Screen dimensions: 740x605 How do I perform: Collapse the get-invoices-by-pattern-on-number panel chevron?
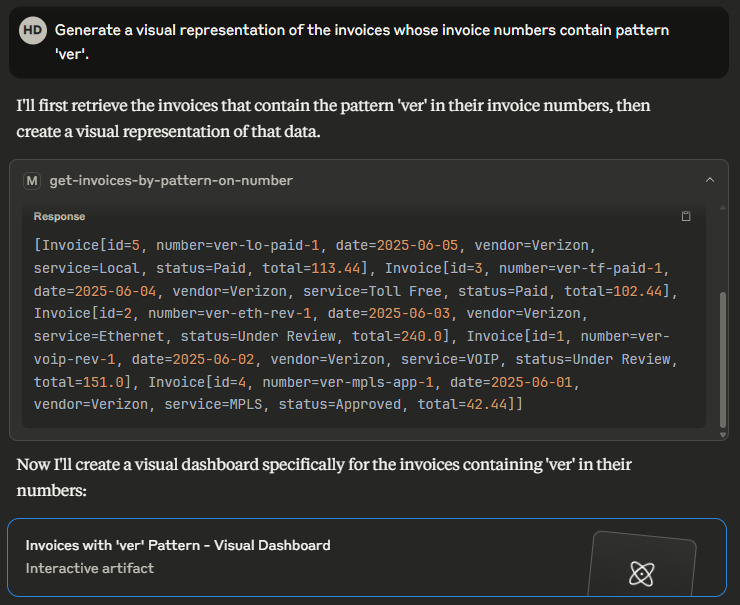point(710,180)
